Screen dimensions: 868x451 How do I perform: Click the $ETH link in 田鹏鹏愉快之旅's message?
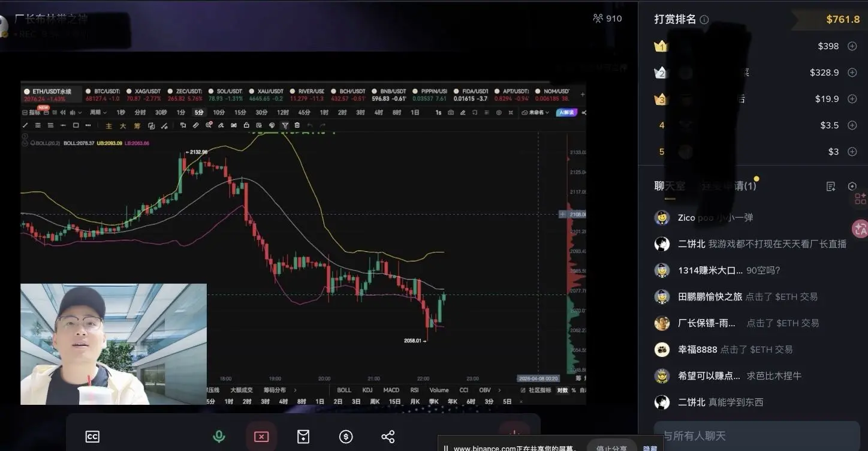pos(786,296)
